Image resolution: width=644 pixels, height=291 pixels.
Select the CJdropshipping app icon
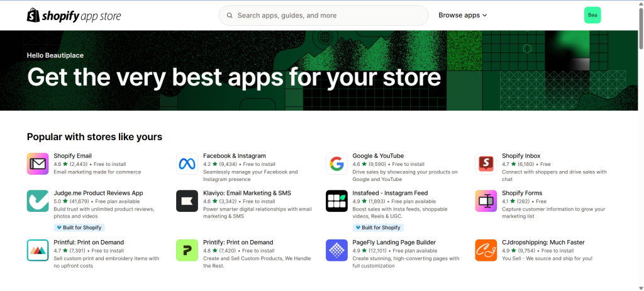pyautogui.click(x=486, y=250)
